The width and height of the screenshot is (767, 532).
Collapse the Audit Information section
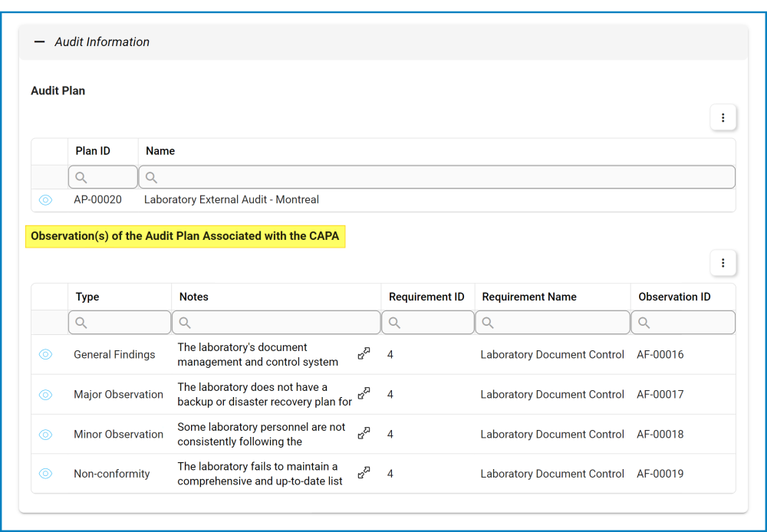click(39, 41)
